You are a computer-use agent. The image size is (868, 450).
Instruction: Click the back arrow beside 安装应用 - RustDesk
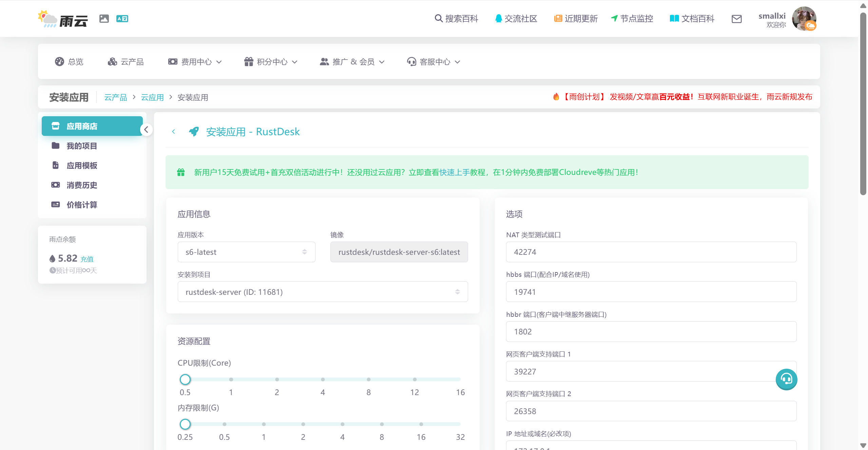(x=173, y=131)
